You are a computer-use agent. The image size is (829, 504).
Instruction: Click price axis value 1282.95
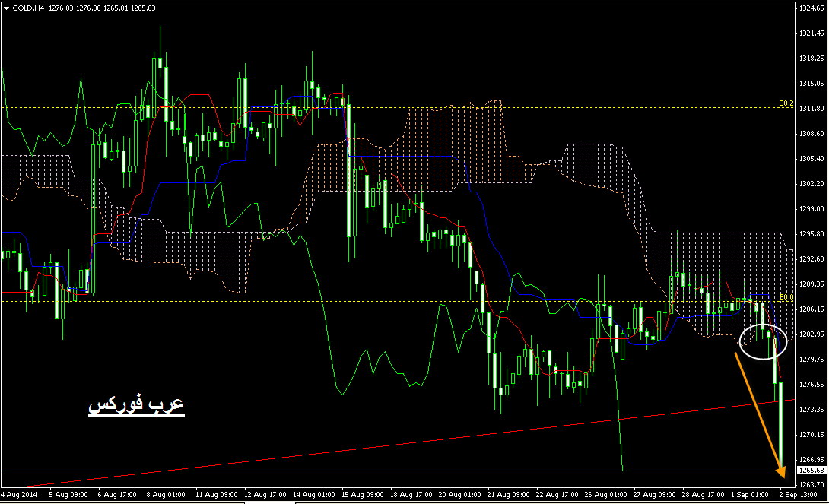812,334
